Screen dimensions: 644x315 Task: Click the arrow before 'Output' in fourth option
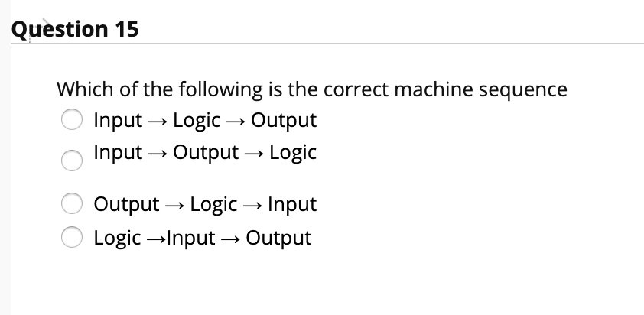pyautogui.click(x=230, y=239)
